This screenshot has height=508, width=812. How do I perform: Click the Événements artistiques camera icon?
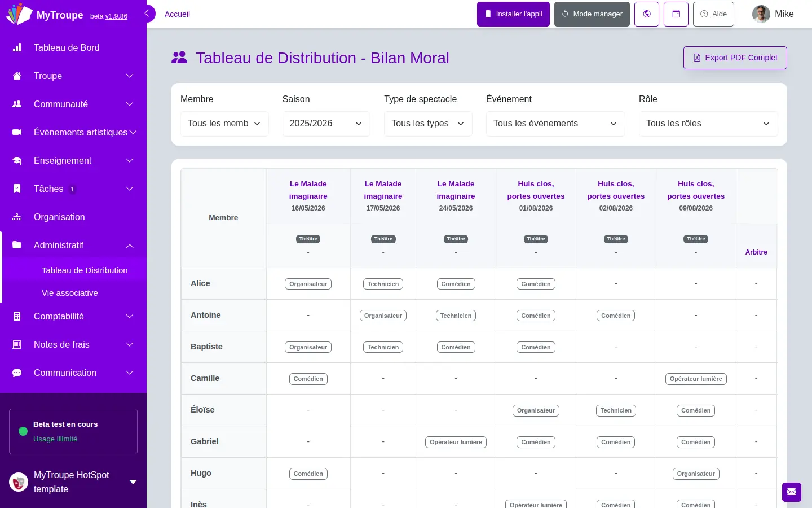[x=17, y=133]
